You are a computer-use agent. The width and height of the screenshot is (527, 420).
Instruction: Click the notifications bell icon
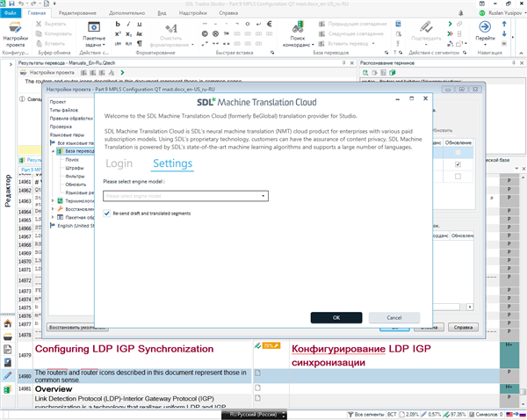pyautogui.click(x=461, y=13)
